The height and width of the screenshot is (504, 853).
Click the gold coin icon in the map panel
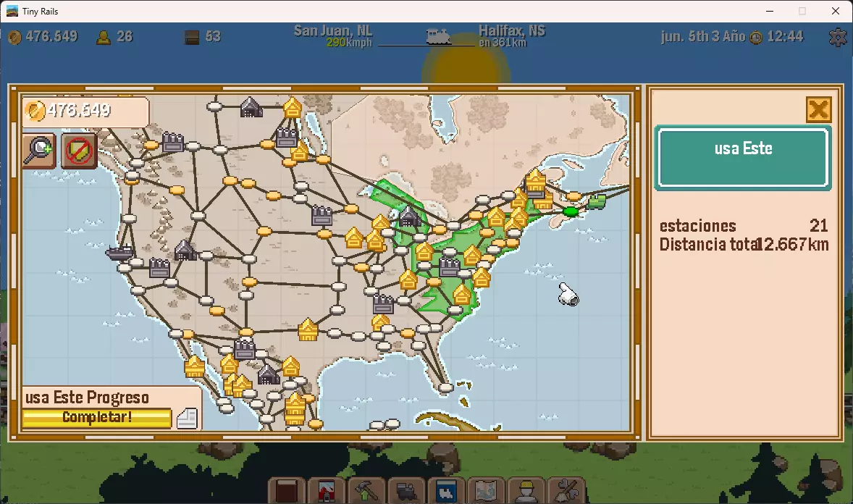(35, 111)
